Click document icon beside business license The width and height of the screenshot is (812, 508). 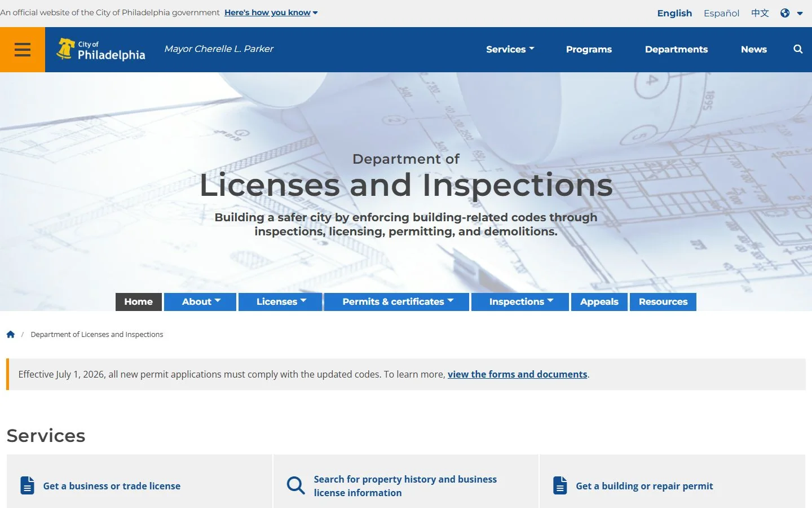click(x=27, y=485)
